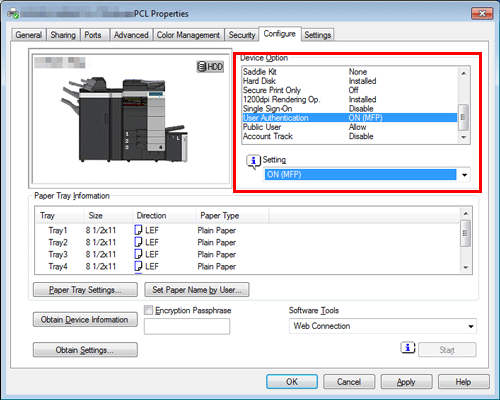Click the Obtain Device Information button
Image resolution: width=500 pixels, height=400 pixels.
(85, 320)
